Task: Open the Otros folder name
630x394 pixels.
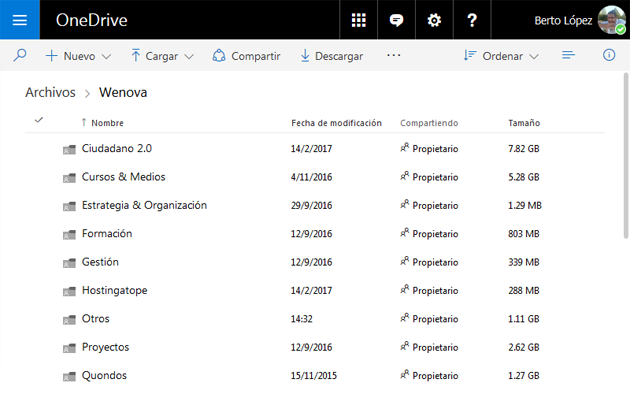Action: point(96,318)
